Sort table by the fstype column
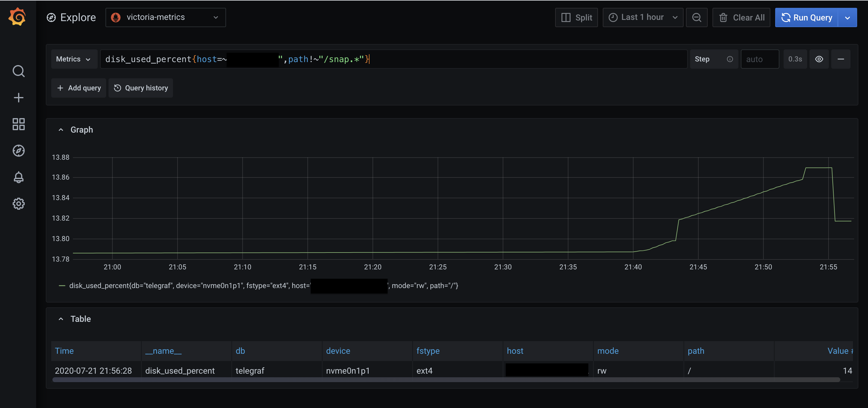 tap(428, 351)
